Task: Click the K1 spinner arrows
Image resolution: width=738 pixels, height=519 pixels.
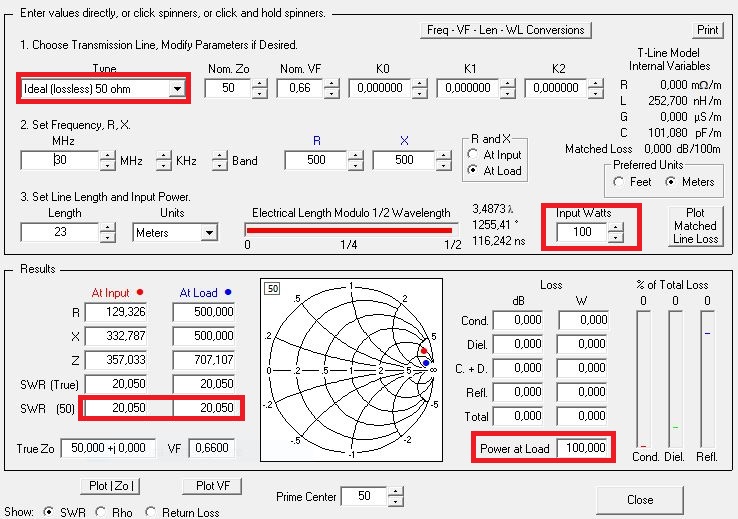Action: pos(507,88)
